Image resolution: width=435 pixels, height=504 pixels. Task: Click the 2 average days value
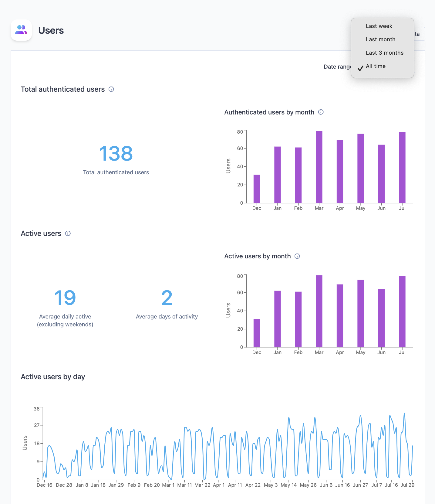(x=167, y=298)
